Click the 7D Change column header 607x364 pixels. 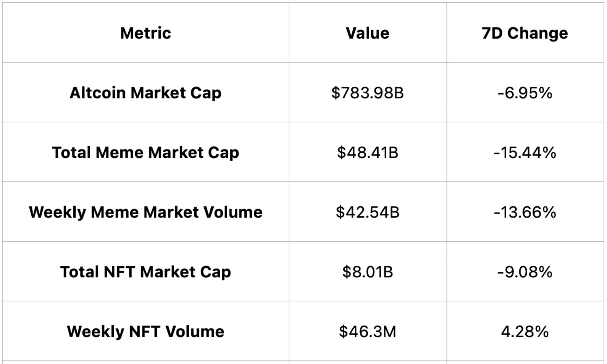[x=525, y=33]
